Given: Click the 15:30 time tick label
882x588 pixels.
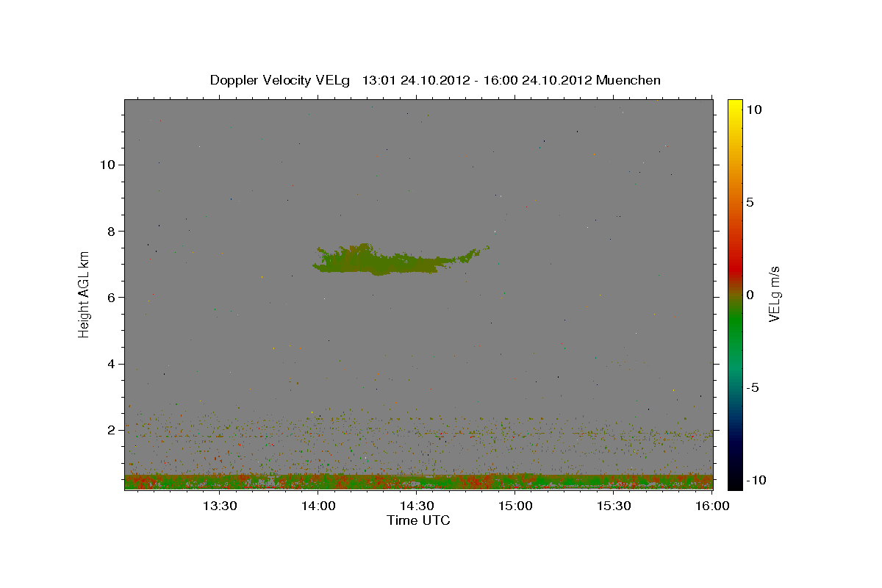Looking at the screenshot, I should click(x=614, y=506).
